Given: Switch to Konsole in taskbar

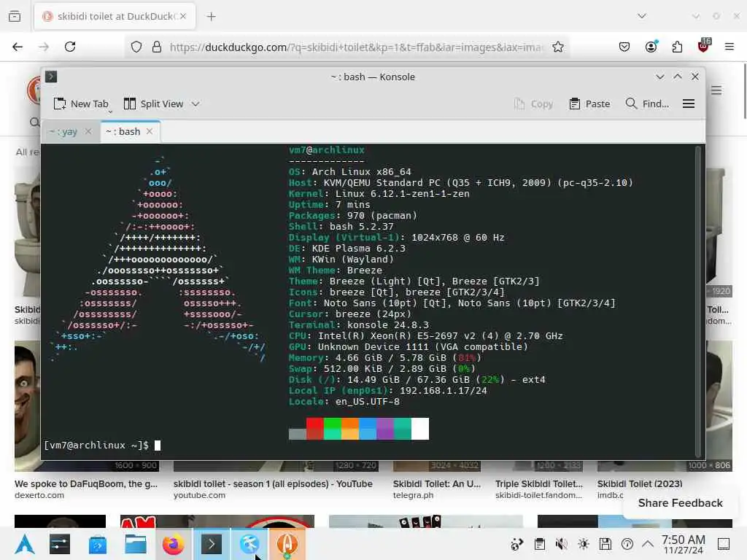Looking at the screenshot, I should (x=212, y=544).
